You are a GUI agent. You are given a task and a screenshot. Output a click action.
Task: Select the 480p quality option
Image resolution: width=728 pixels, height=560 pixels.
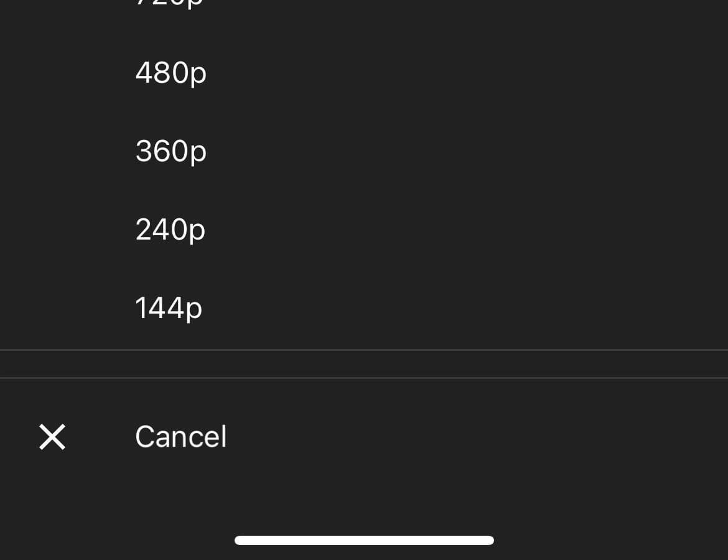tap(170, 73)
